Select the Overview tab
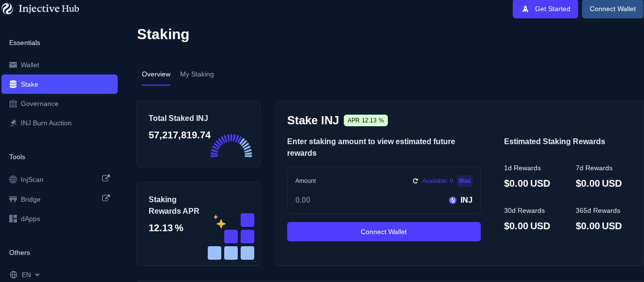Image resolution: width=644 pixels, height=282 pixels. coord(156,74)
